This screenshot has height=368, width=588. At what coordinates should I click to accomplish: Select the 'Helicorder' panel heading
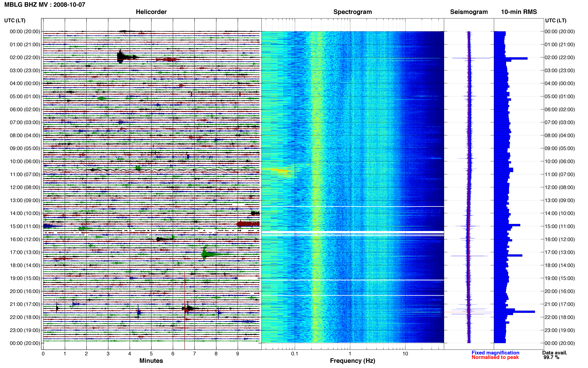[x=151, y=12]
